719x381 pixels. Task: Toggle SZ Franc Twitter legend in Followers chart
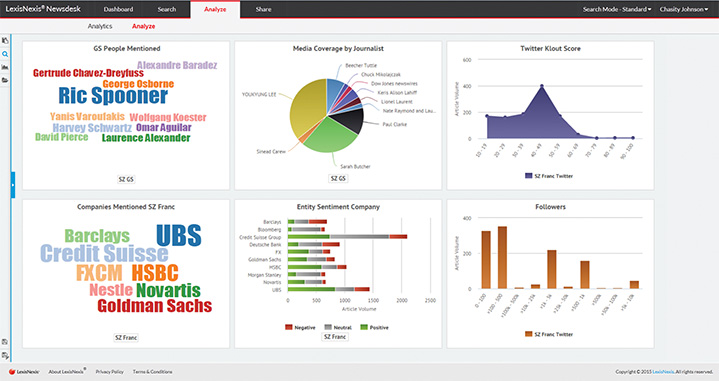pyautogui.click(x=549, y=334)
